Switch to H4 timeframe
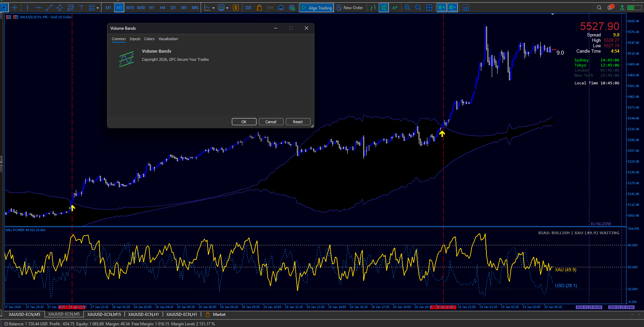This screenshot has width=644, height=327. 162,7
